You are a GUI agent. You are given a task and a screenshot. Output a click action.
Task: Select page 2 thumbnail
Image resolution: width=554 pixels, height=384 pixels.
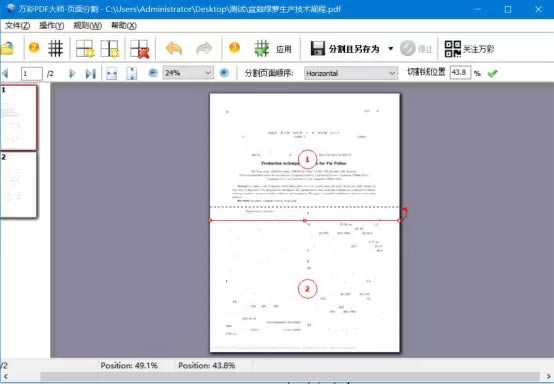[18, 184]
